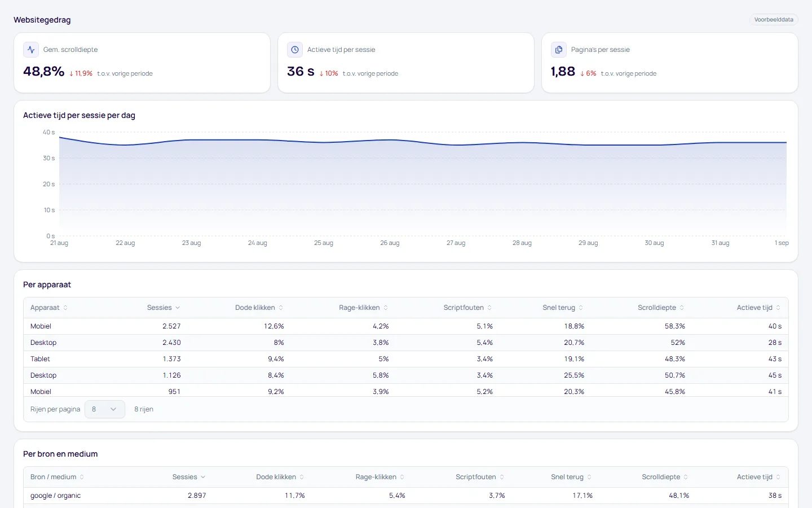The height and width of the screenshot is (508, 812).
Task: Sort source table by Sessies column
Action: click(189, 477)
